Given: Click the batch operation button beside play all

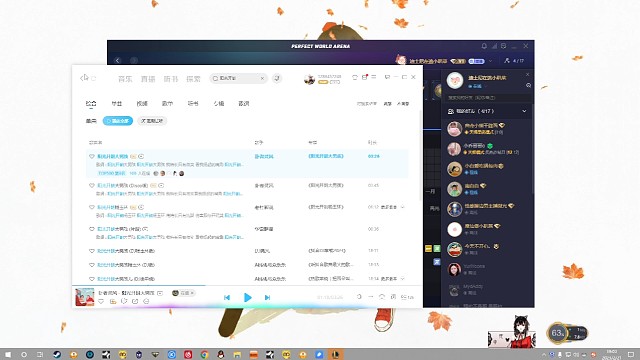Looking at the screenshot, I should pyautogui.click(x=152, y=121).
